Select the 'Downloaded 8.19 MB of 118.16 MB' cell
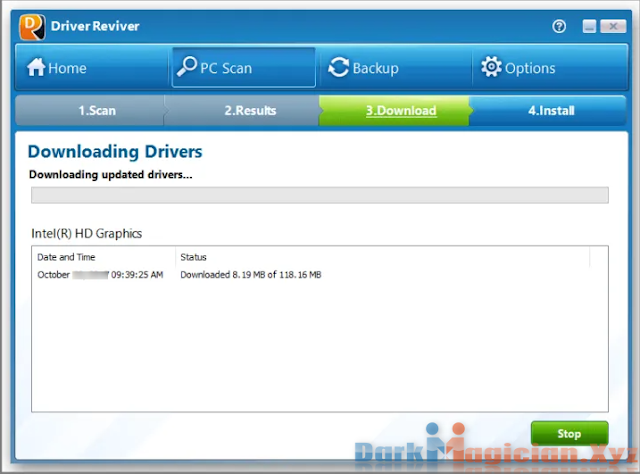The height and width of the screenshot is (474, 640). 251,275
